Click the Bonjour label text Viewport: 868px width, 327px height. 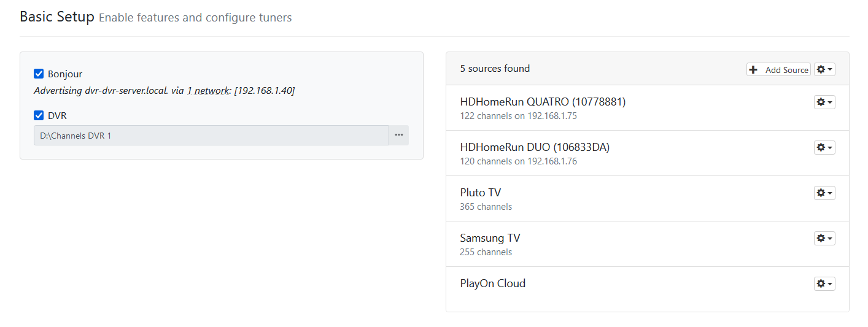(x=65, y=74)
